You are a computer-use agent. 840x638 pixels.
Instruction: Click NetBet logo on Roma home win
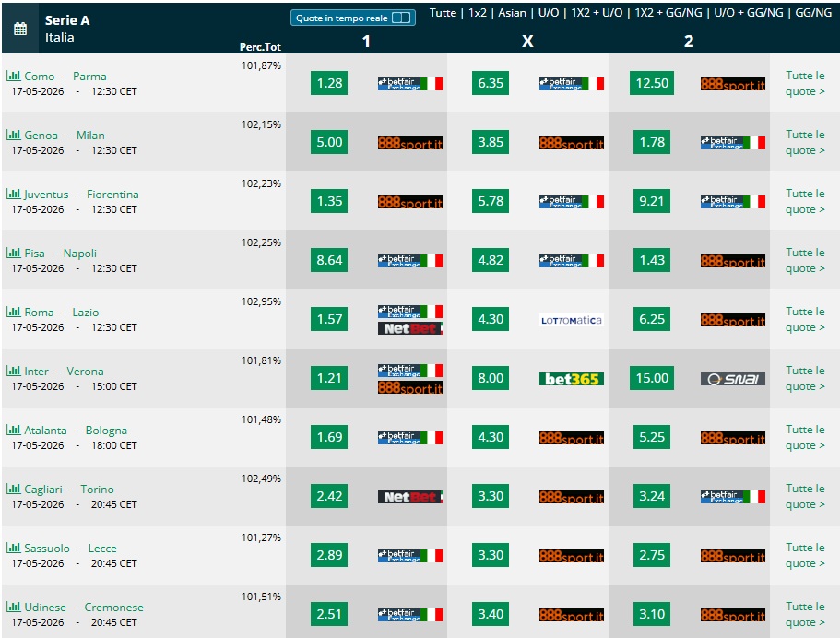tap(409, 328)
